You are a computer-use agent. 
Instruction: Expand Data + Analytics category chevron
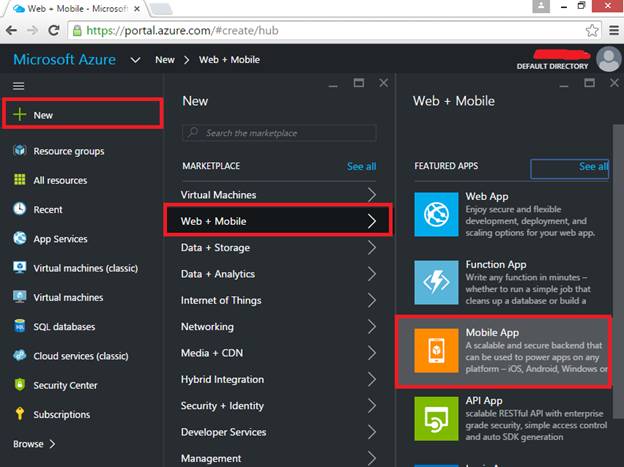(372, 274)
